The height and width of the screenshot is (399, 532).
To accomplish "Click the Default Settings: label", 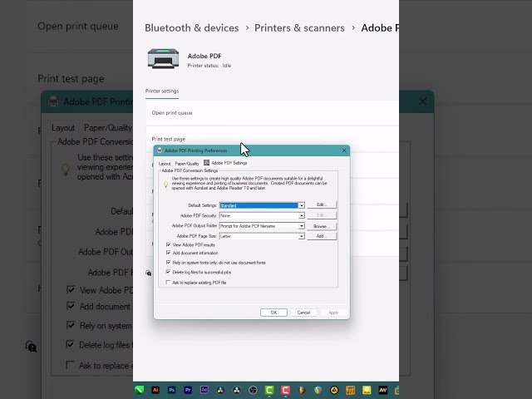I will coord(202,205).
